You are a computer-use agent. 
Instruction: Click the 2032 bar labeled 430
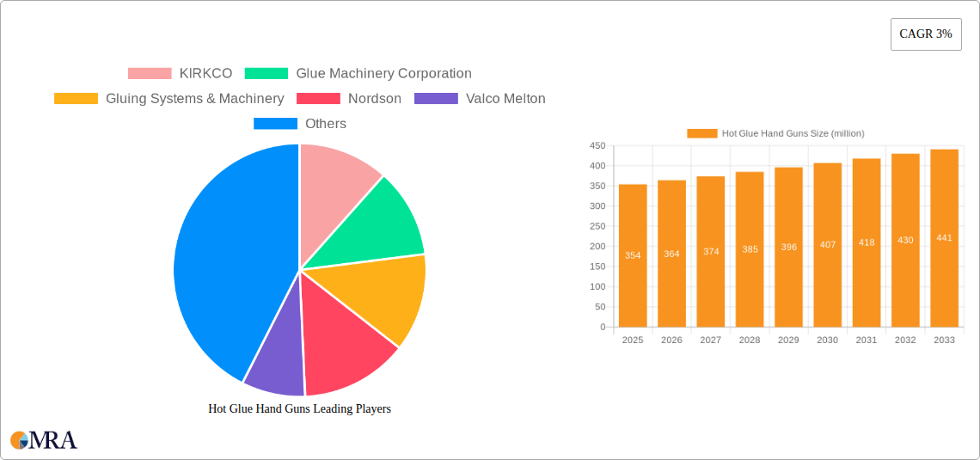pyautogui.click(x=905, y=240)
